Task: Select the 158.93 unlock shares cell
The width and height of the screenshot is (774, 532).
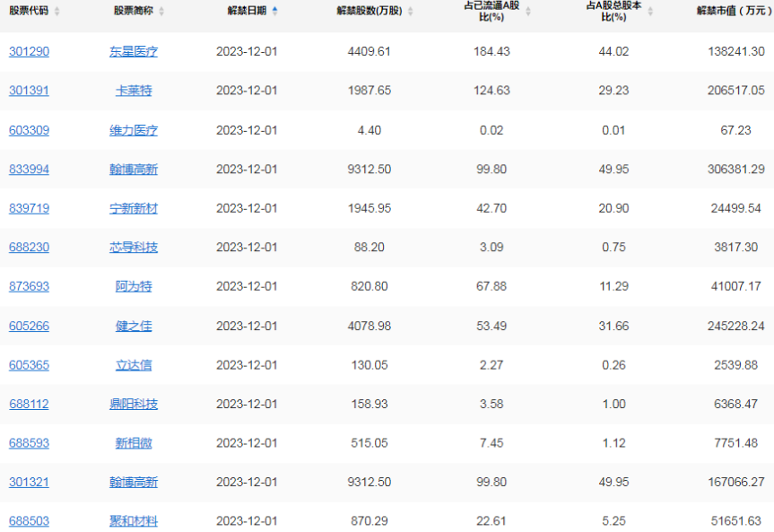Action: click(x=370, y=404)
